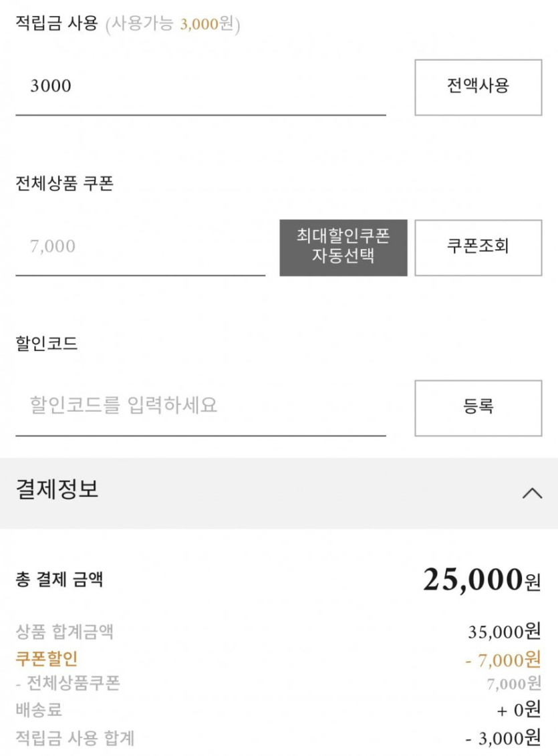Click the - 3,000원 points used amount
The height and width of the screenshot is (756, 558).
pos(503,738)
